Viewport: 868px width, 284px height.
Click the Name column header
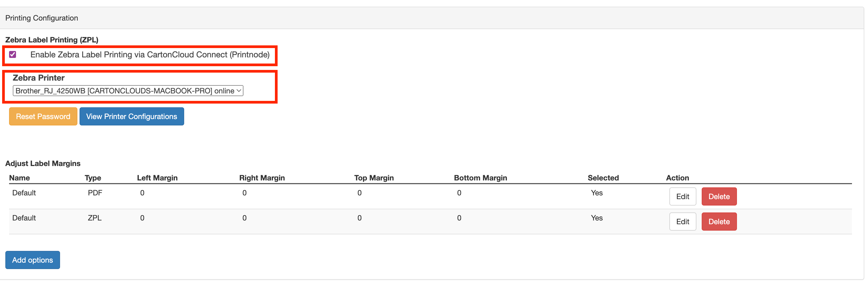pos(19,178)
